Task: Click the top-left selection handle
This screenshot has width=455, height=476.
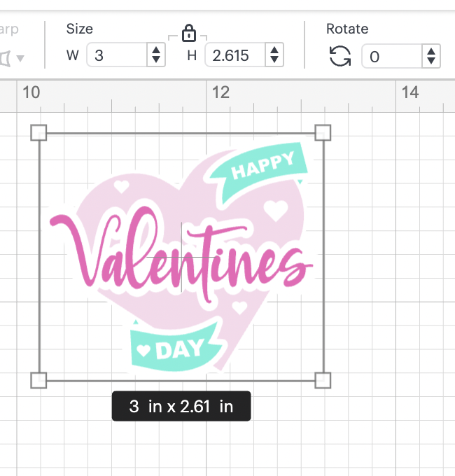Action: pyautogui.click(x=39, y=133)
